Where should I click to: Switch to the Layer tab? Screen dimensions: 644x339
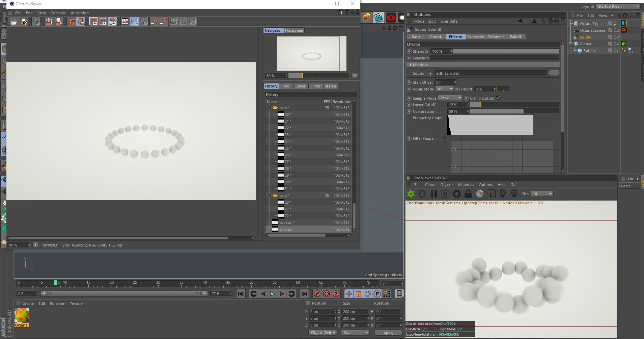click(301, 86)
